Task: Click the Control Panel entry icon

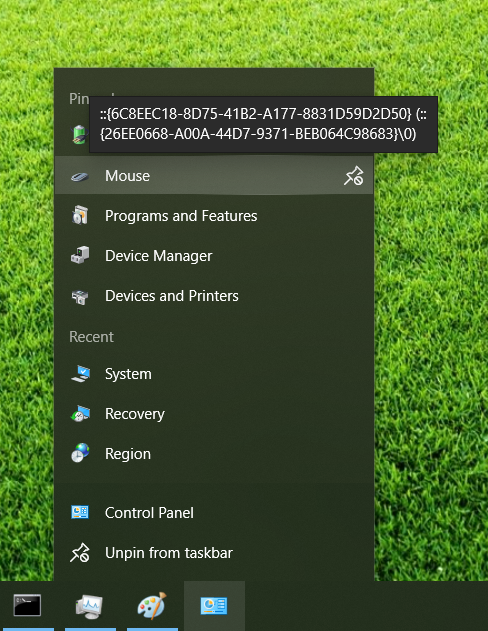Action: click(x=80, y=512)
